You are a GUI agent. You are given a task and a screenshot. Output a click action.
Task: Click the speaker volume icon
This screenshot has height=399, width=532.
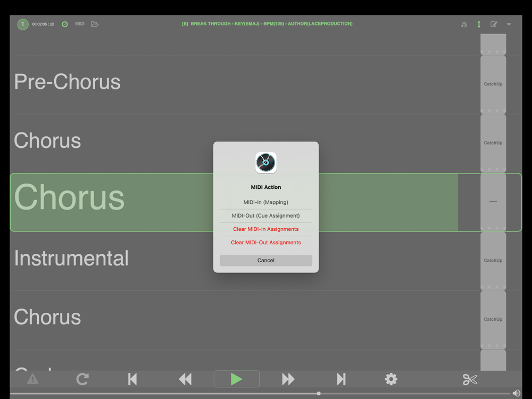517,393
